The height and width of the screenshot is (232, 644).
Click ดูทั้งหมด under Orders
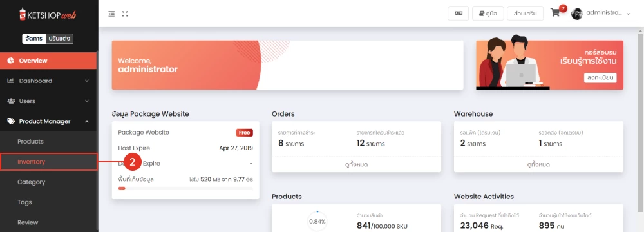point(356,164)
